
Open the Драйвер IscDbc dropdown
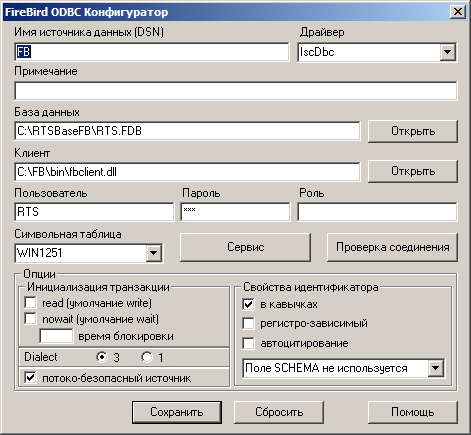pyautogui.click(x=447, y=52)
